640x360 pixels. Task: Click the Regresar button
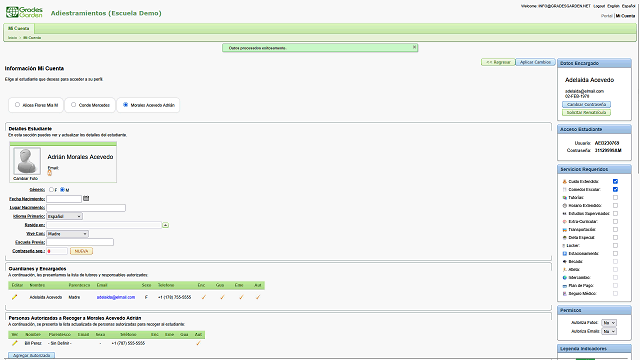coord(498,62)
